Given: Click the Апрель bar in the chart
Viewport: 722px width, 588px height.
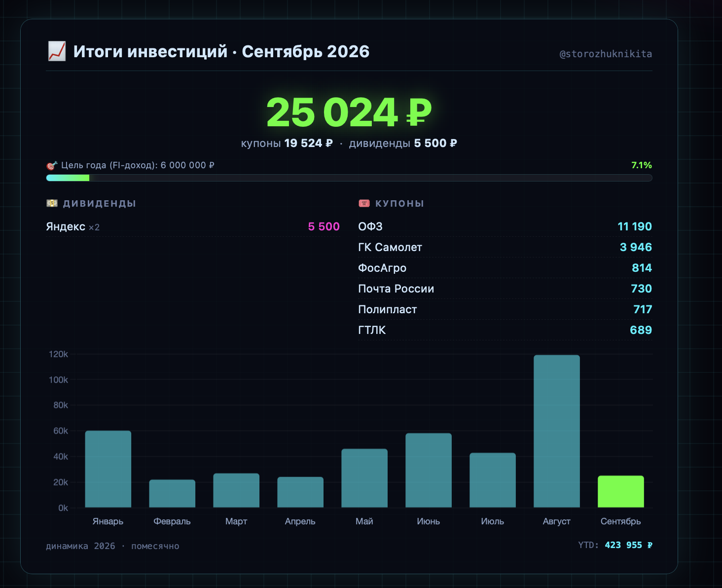Looking at the screenshot, I should (x=300, y=492).
